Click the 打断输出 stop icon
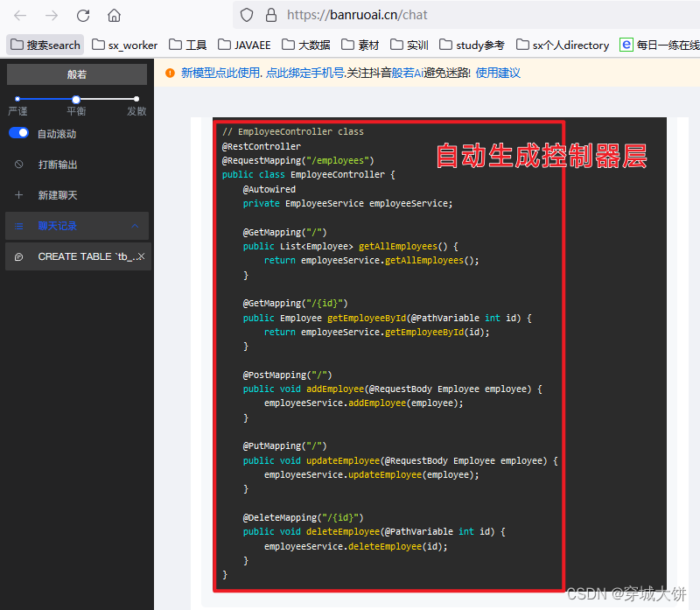Screen dimensions: 700x610 (18, 165)
